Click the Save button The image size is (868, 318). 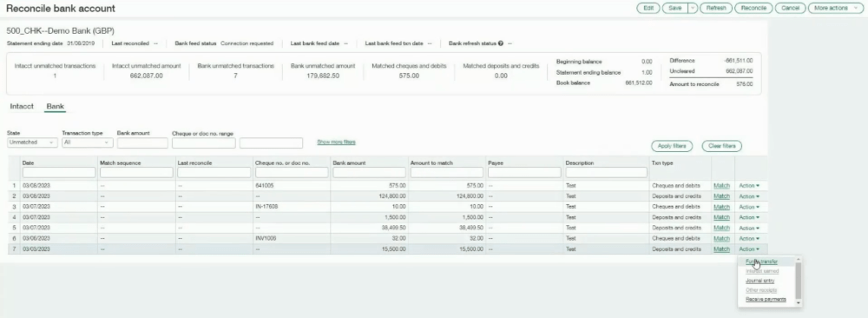[674, 9]
